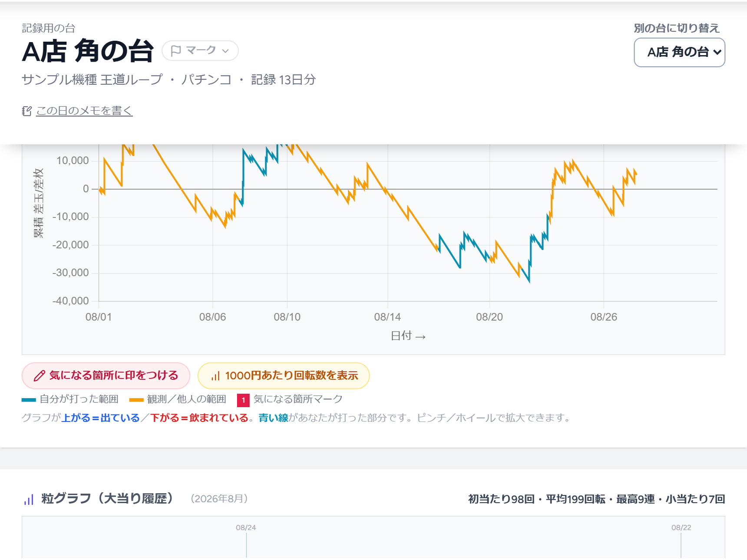747x560 pixels.
Task: Click the A店 角の台 heading
Action: [x=88, y=51]
